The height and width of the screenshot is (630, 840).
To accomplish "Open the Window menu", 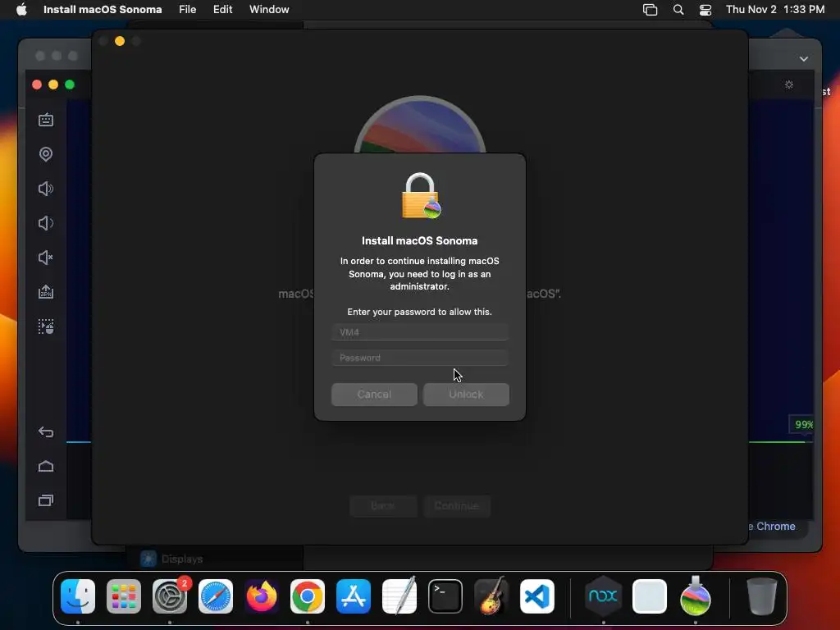I will pos(269,9).
